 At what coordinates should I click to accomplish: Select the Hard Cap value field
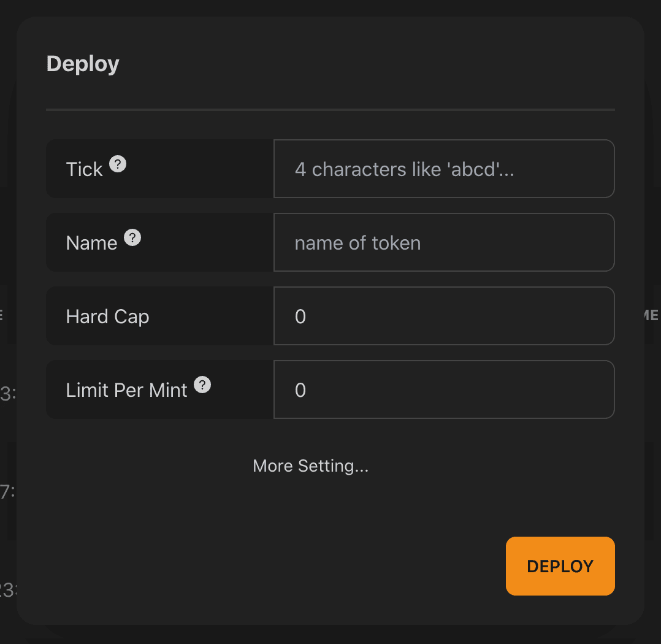[x=444, y=316]
